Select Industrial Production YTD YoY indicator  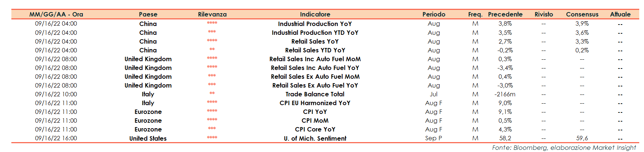coord(315,33)
